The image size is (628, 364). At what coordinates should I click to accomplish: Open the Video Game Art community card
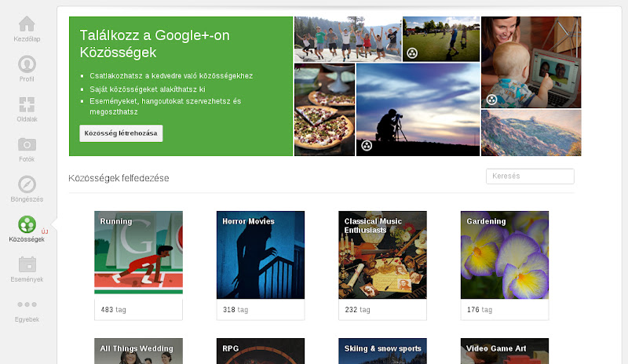coord(505,351)
